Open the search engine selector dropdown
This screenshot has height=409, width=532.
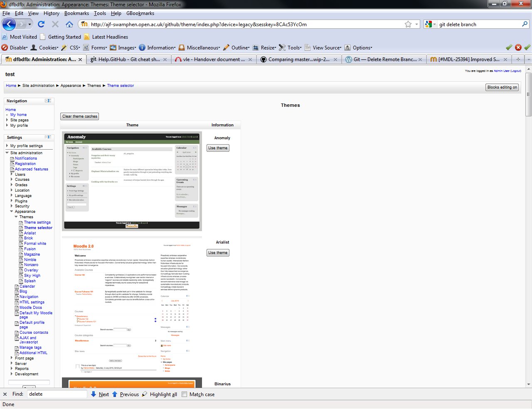(x=431, y=24)
